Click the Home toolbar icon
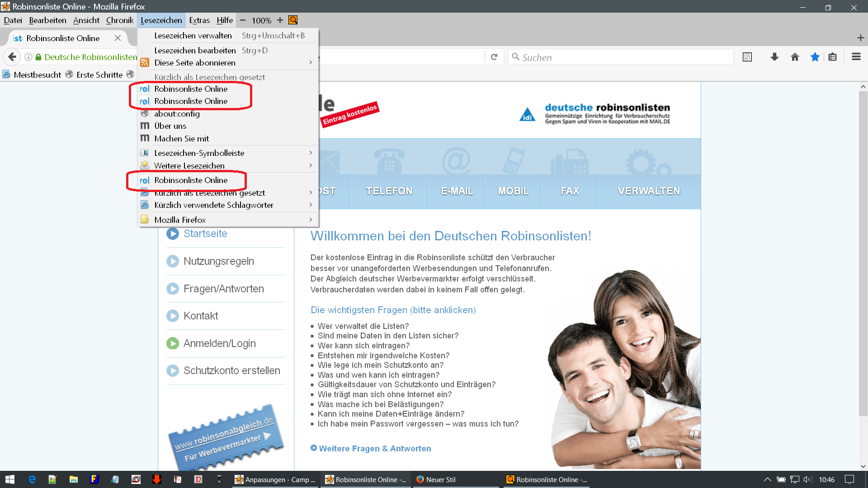 (795, 57)
